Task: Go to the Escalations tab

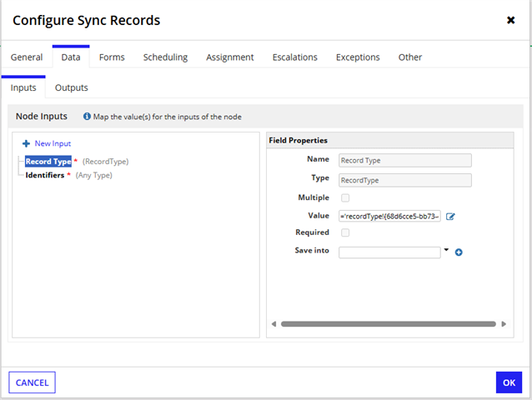Action: (294, 57)
